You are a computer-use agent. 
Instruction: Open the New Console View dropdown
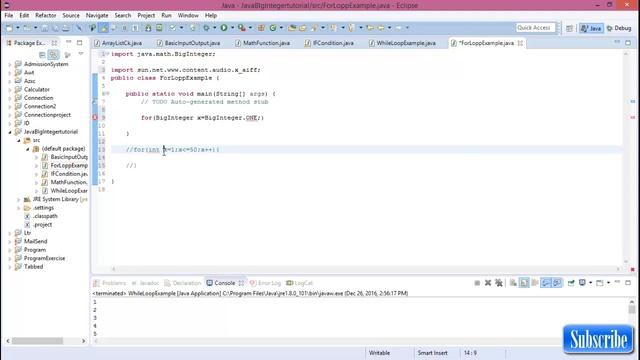(x=608, y=283)
